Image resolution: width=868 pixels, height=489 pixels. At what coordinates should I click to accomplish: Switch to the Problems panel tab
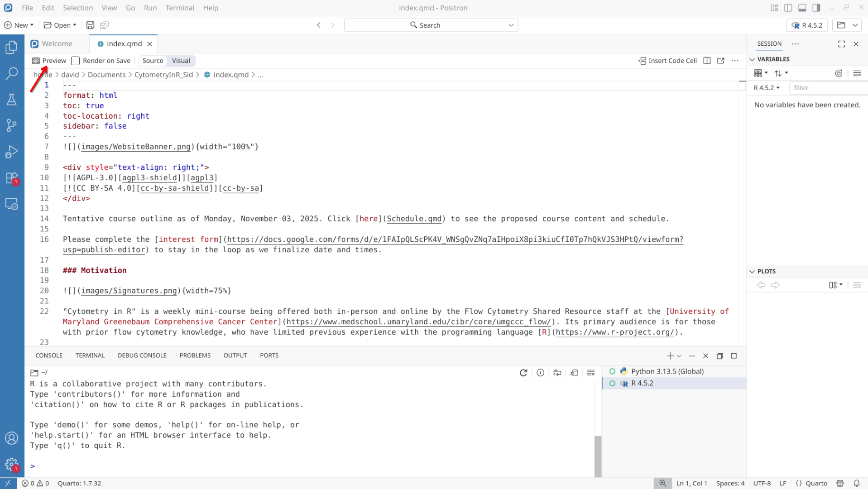coord(195,355)
